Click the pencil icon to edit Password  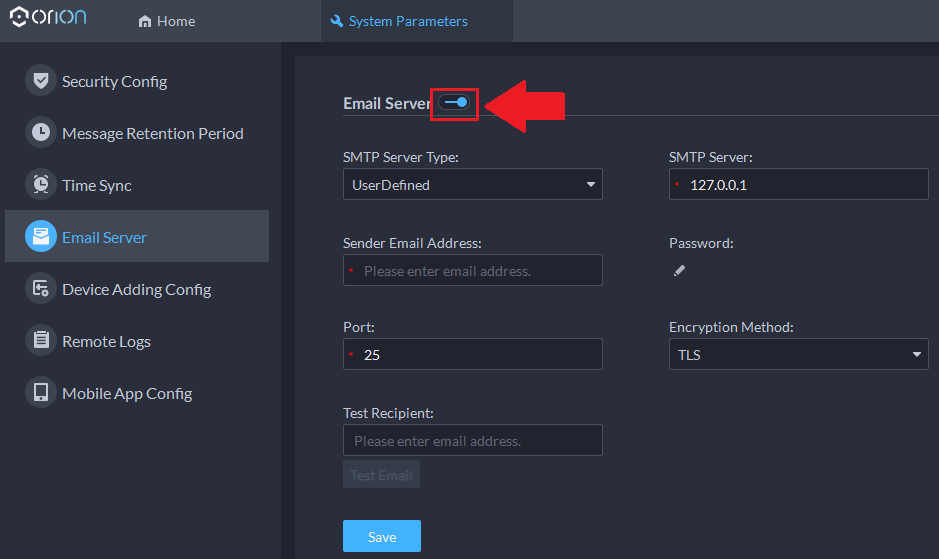coord(679,270)
